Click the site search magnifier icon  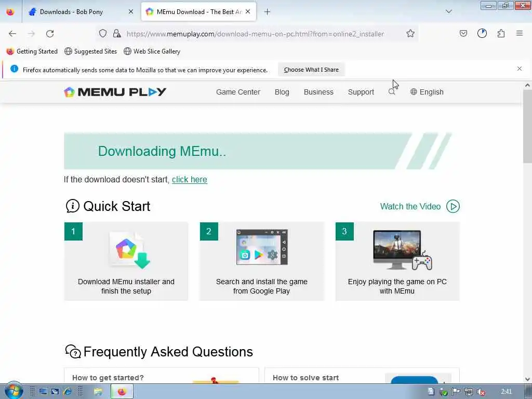tap(392, 92)
